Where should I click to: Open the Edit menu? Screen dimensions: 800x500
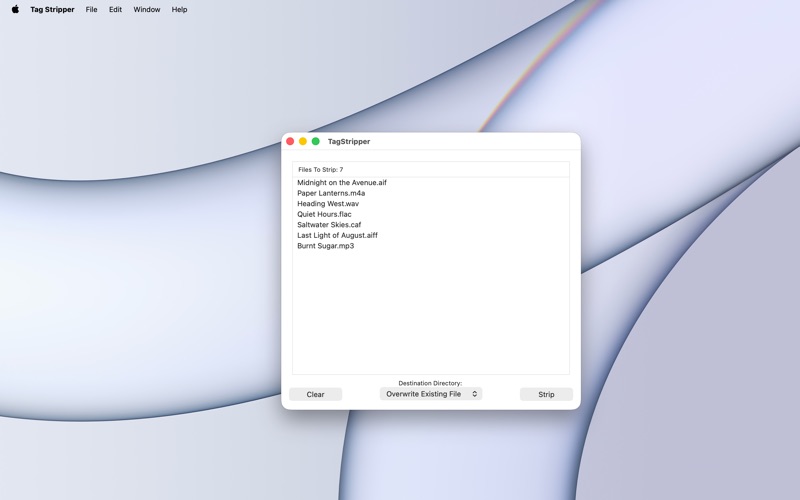click(x=115, y=9)
